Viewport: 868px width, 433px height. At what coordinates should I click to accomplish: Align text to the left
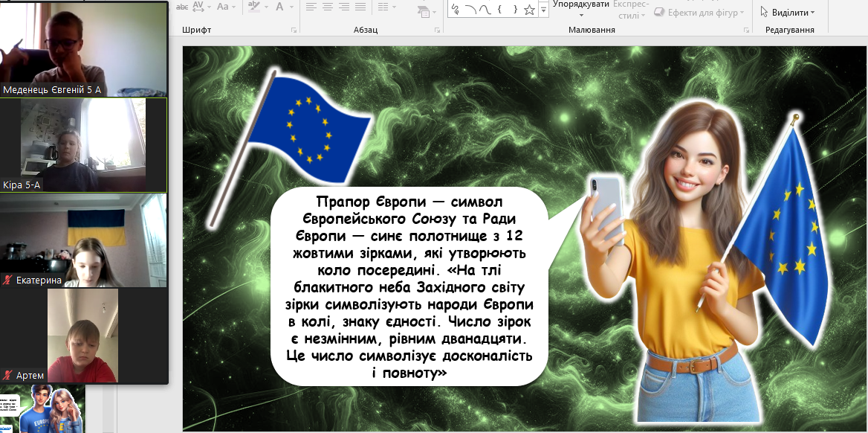[311, 7]
